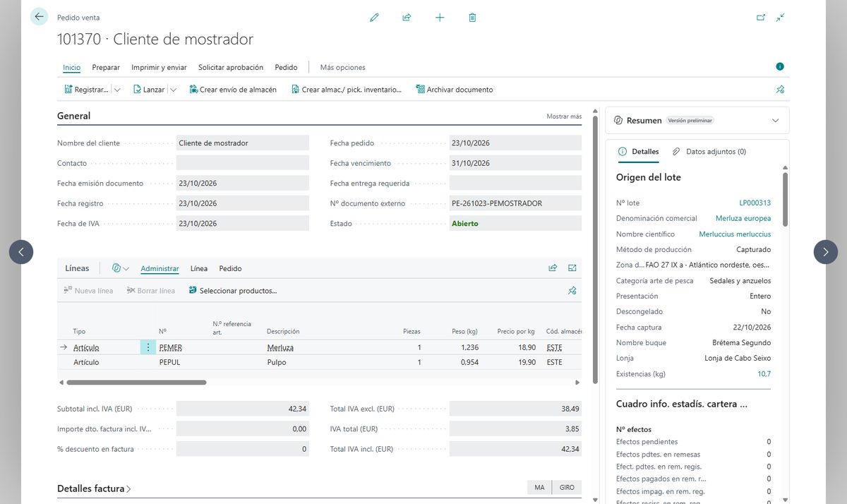847x504 pixels.
Task: Click Crear envío de almacén
Action: 233,90
